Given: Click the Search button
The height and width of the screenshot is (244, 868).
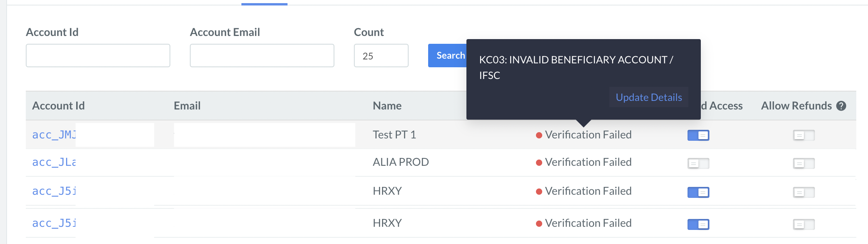Looking at the screenshot, I should click(x=448, y=56).
